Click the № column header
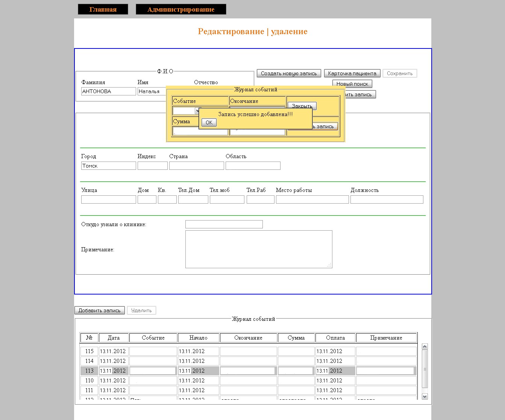This screenshot has width=505, height=420. point(89,338)
